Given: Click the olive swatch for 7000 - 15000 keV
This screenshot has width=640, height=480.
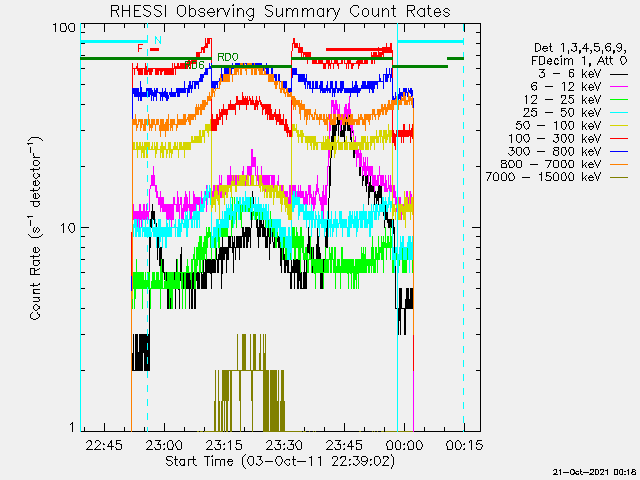Looking at the screenshot, I should pyautogui.click(x=619, y=178).
